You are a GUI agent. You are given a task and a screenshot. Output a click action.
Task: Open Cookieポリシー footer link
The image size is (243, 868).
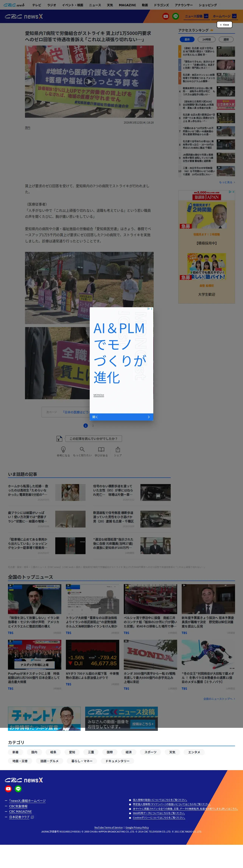(x=159, y=817)
